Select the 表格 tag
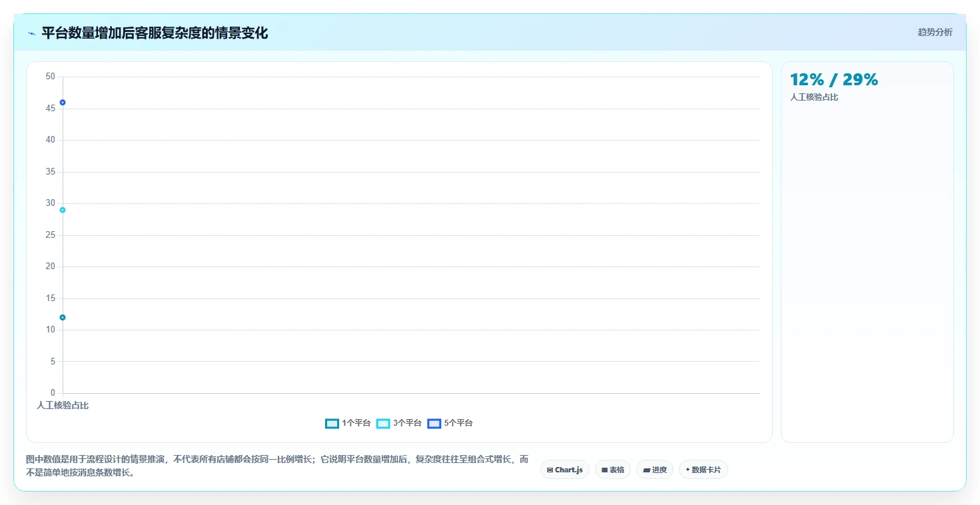980x505 pixels. (x=613, y=470)
